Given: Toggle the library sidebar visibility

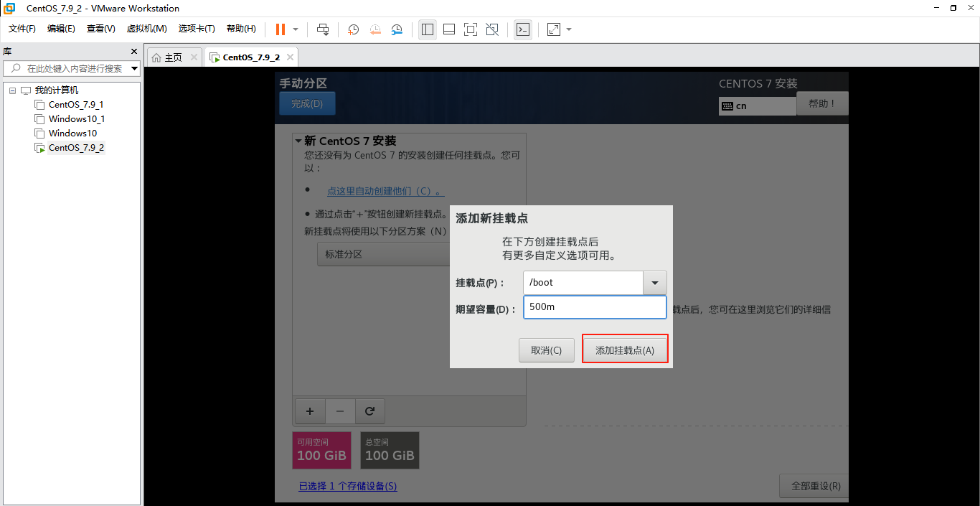Looking at the screenshot, I should click(427, 29).
